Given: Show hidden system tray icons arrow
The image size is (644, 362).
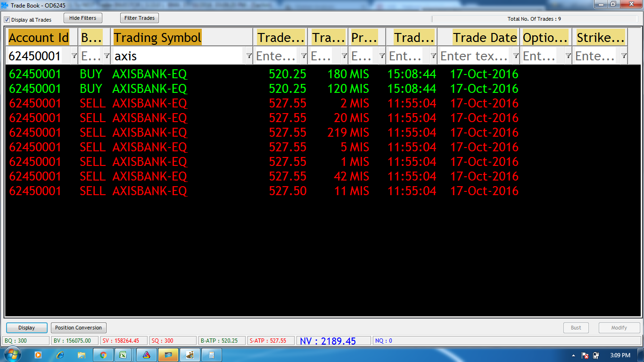Looking at the screenshot, I should point(574,355).
